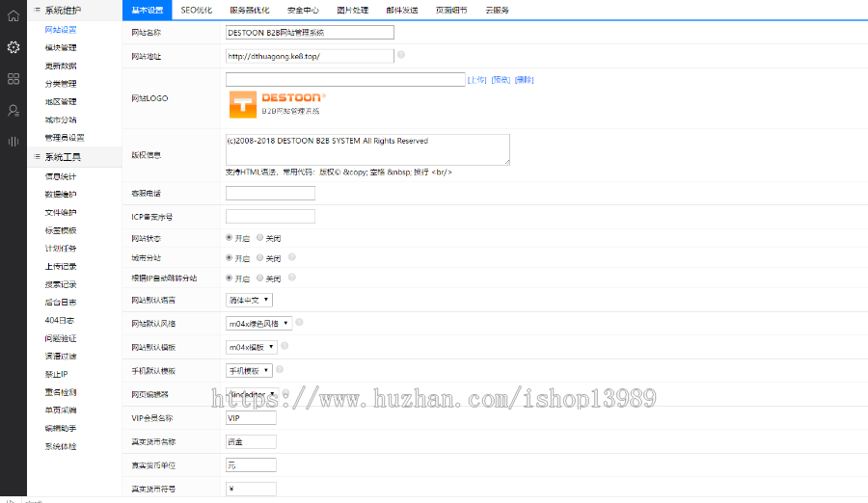Open the four-squares modules icon in the sidebar
The image size is (868, 503).
(x=14, y=78)
